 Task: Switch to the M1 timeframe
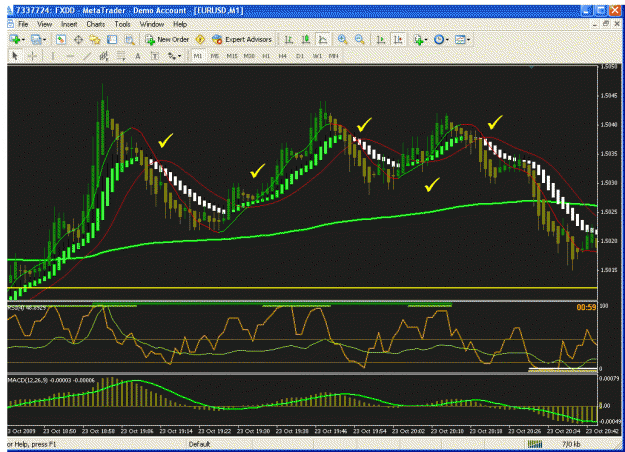click(x=198, y=56)
